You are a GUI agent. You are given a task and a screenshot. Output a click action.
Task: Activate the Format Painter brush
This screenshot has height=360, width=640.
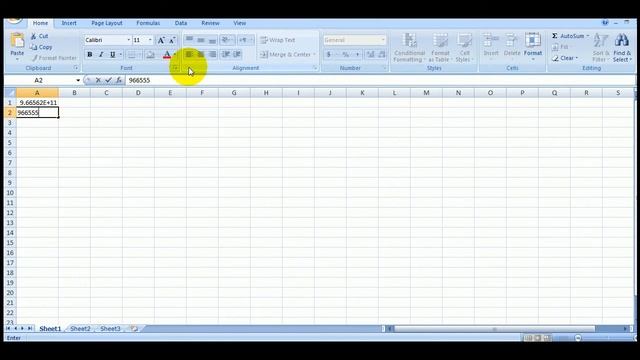(54, 58)
